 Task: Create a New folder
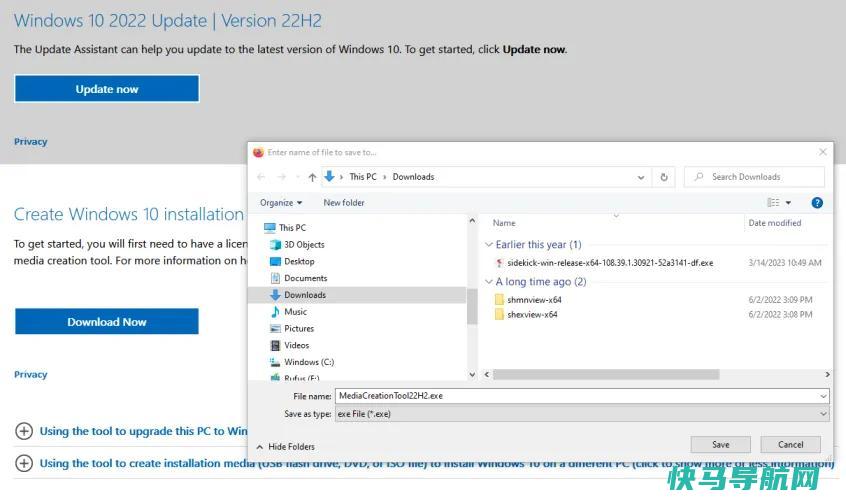[x=344, y=203]
